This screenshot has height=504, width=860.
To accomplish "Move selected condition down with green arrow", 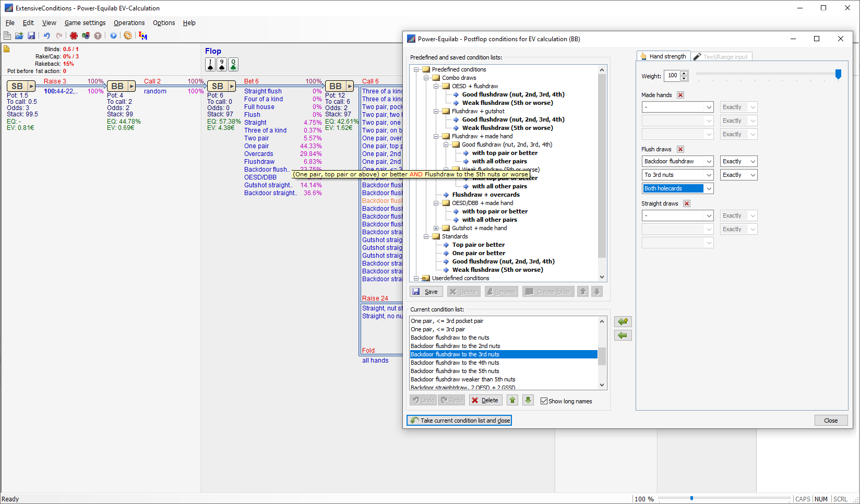I will 528,400.
